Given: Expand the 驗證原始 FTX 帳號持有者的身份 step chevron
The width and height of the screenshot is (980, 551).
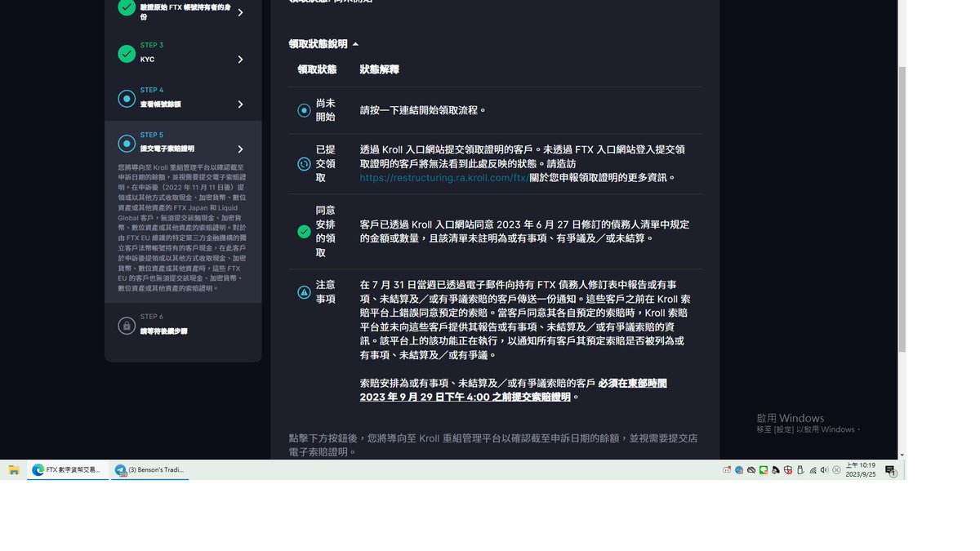Looking at the screenshot, I should [240, 12].
